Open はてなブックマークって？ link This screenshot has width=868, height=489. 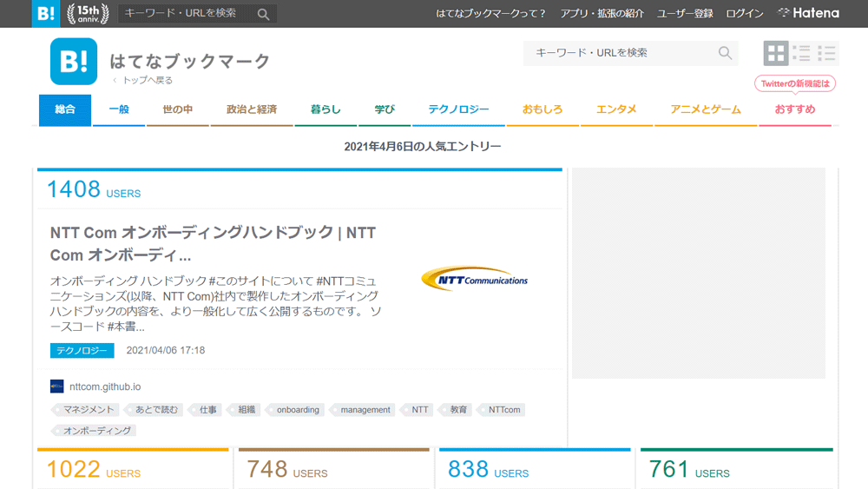click(x=490, y=13)
